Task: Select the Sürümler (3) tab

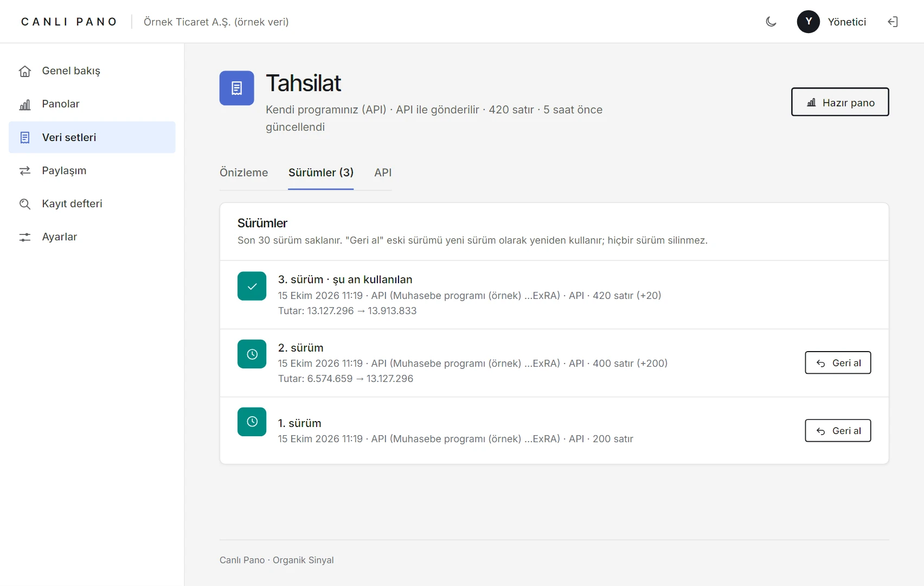Action: coord(321,173)
